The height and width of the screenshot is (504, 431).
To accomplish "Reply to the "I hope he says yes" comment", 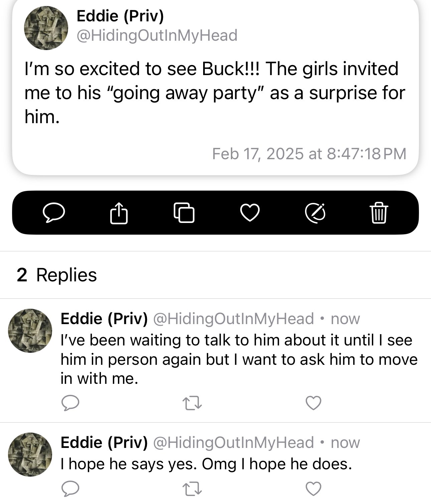I will (x=70, y=489).
